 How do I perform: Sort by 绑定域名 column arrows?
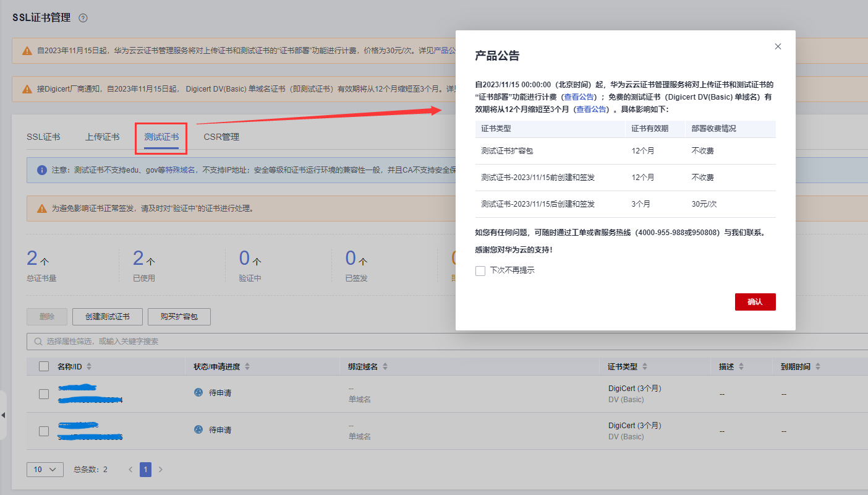[385, 367]
